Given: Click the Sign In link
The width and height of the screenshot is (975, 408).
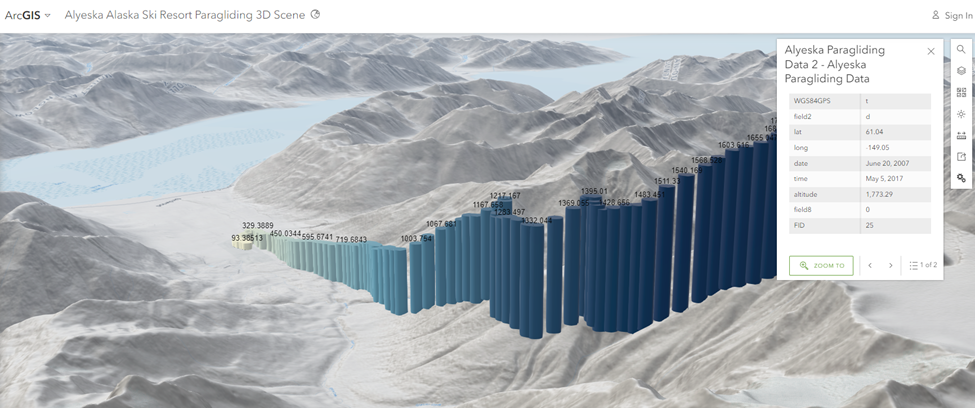Looking at the screenshot, I should click(952, 16).
